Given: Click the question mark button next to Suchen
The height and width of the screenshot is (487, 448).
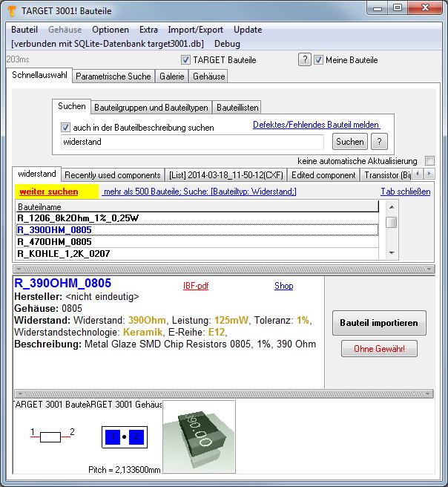Looking at the screenshot, I should tap(379, 142).
